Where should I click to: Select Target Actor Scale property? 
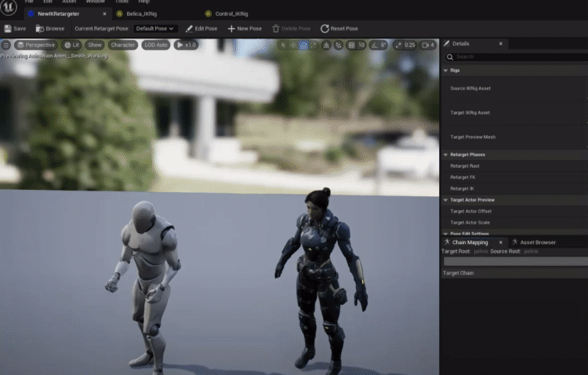[x=514, y=223]
